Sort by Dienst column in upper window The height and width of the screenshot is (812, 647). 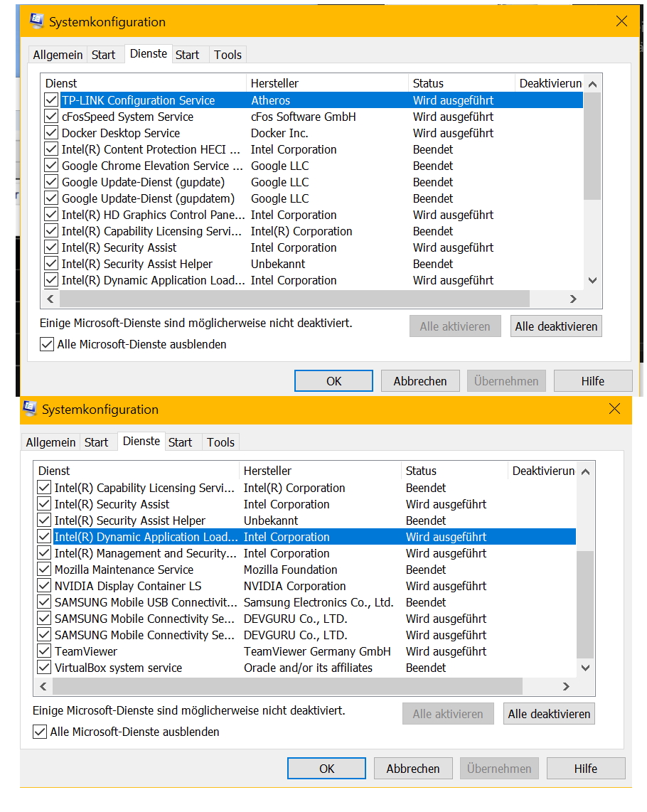[x=144, y=83]
